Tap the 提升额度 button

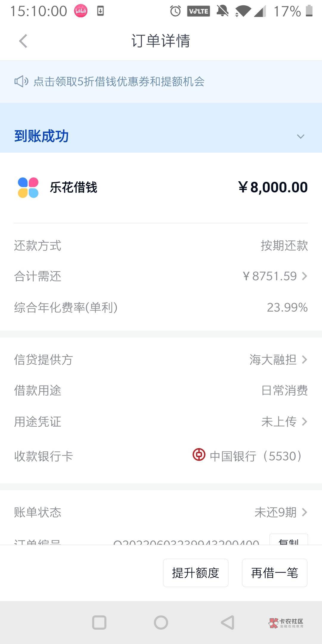(x=196, y=573)
